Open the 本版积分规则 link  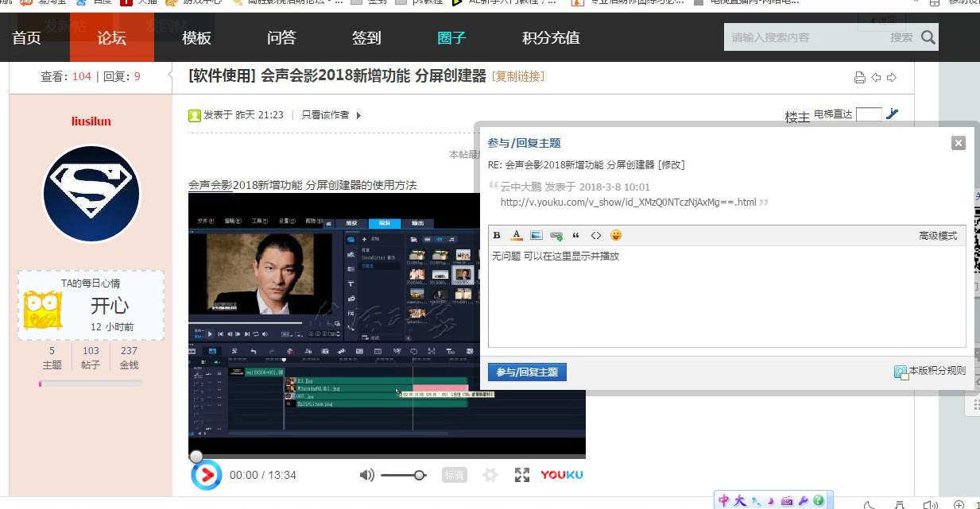pos(937,371)
